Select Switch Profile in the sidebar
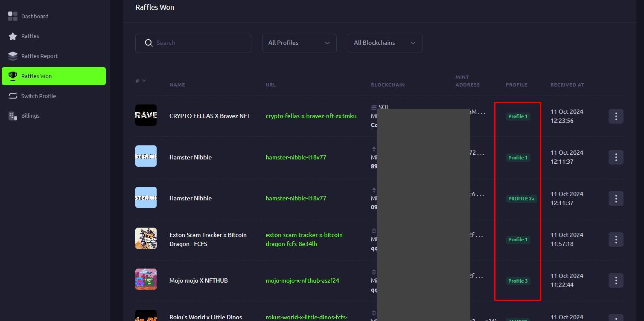This screenshot has height=321, width=644. [x=38, y=96]
